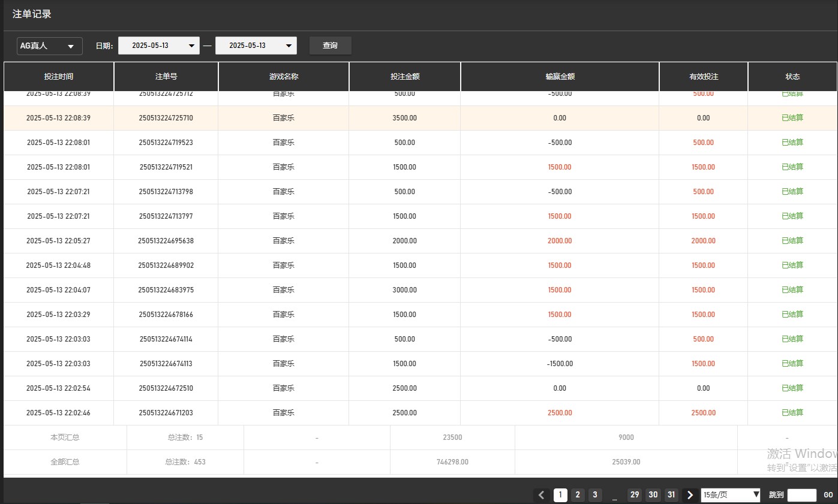This screenshot has height=504, width=838.
Task: Click the 查询 search button
Action: (330, 46)
